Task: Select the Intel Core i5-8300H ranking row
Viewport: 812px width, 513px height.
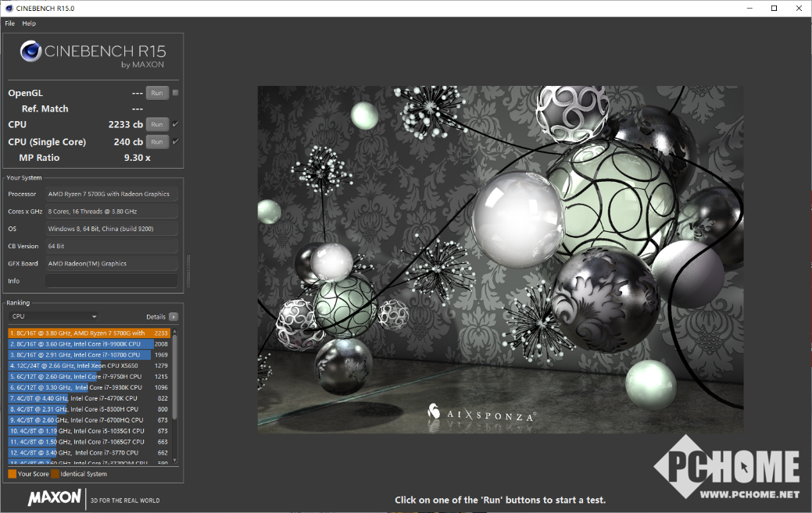Action: click(89, 409)
